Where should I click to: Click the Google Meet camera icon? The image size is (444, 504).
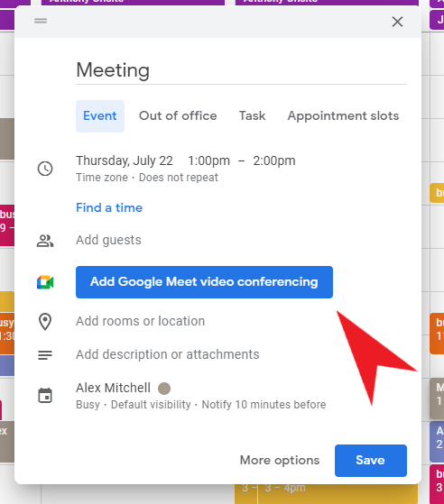pos(45,282)
